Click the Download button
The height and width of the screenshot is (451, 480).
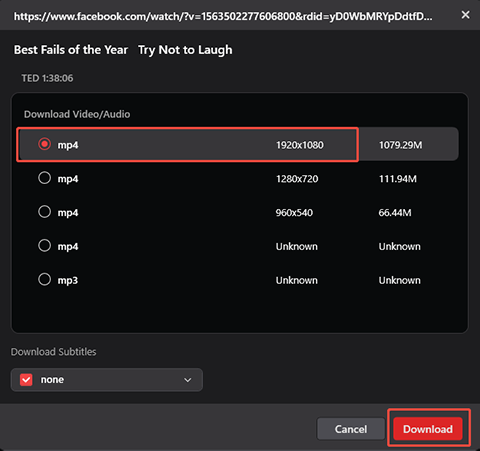tap(428, 429)
